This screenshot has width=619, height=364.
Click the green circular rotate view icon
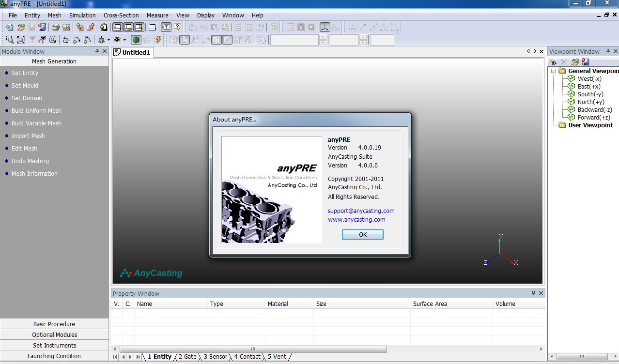click(x=53, y=40)
